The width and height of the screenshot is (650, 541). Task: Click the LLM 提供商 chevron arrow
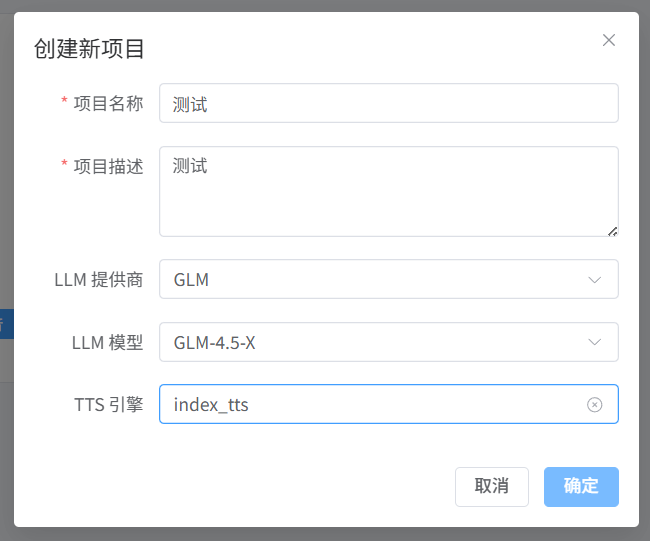pos(594,280)
